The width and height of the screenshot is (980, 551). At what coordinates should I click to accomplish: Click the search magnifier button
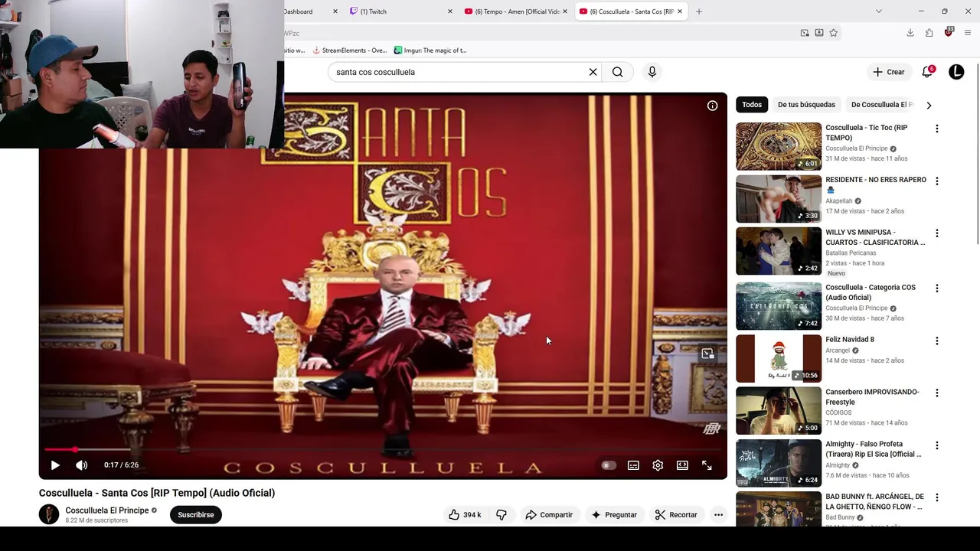(617, 72)
